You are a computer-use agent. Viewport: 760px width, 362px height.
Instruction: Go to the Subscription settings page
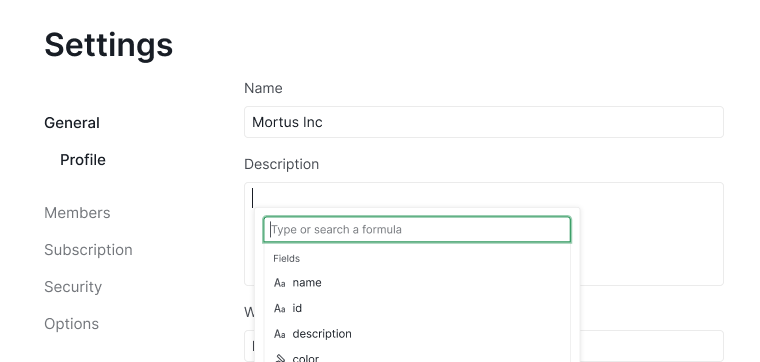coord(88,250)
